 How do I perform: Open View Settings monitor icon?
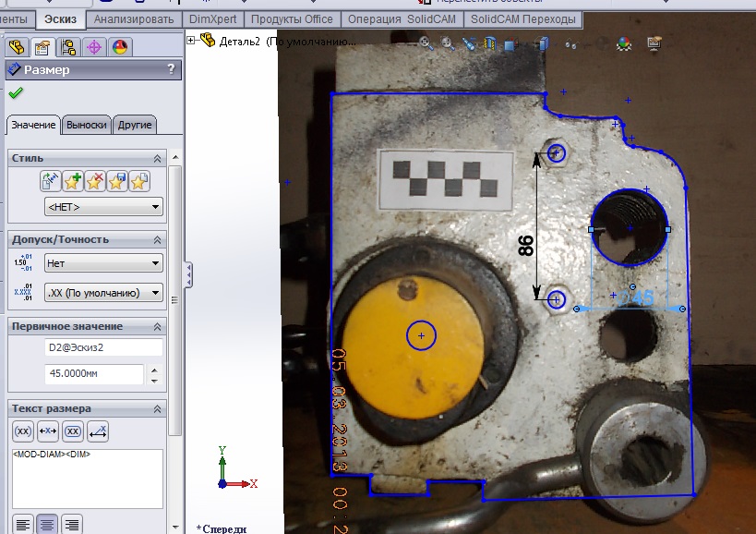coord(654,44)
